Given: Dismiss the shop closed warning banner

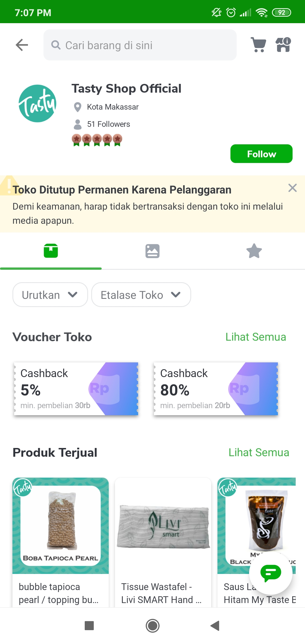Looking at the screenshot, I should (293, 188).
